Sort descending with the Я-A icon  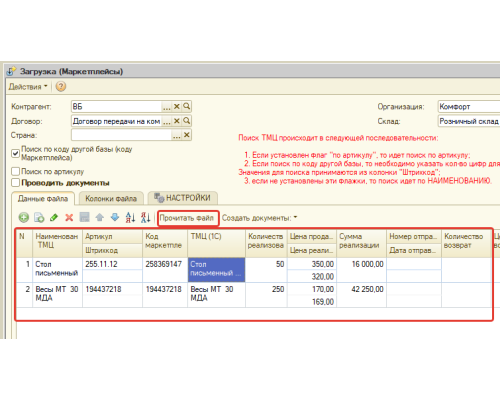tap(145, 218)
